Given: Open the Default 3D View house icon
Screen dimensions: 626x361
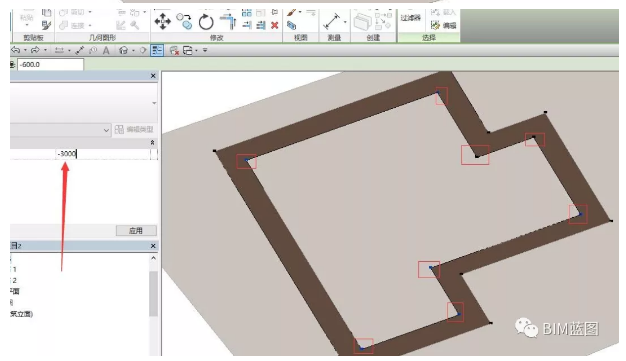Looking at the screenshot, I should pyautogui.click(x=124, y=50).
